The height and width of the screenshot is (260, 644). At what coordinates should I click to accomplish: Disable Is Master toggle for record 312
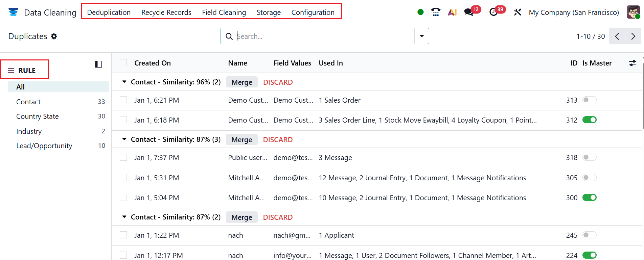click(x=589, y=120)
